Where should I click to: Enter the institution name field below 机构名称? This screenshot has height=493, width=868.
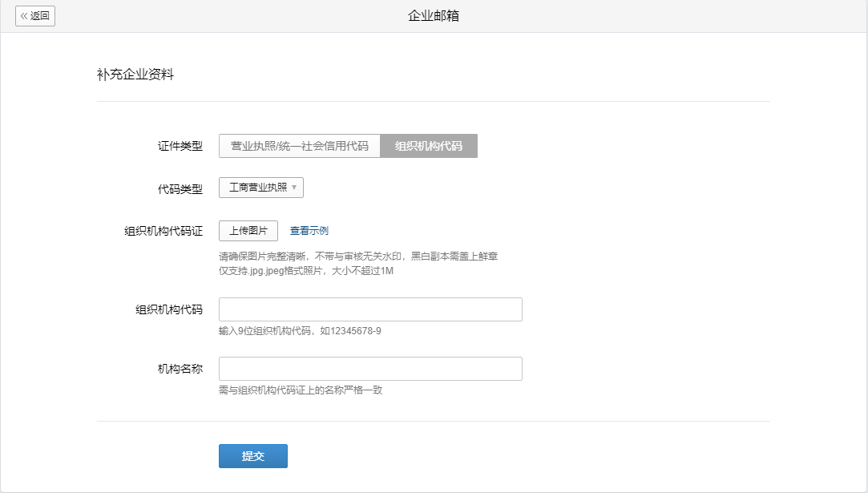370,368
